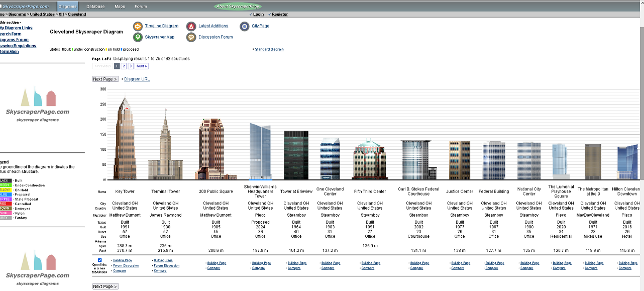Go to page 2 of results
The image size is (644, 291).
pyautogui.click(x=124, y=66)
